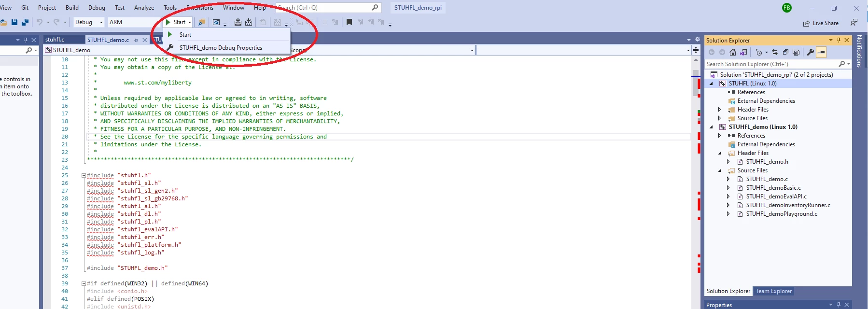Click the editor vertical scrollbar up arrow

pyautogui.click(x=696, y=60)
